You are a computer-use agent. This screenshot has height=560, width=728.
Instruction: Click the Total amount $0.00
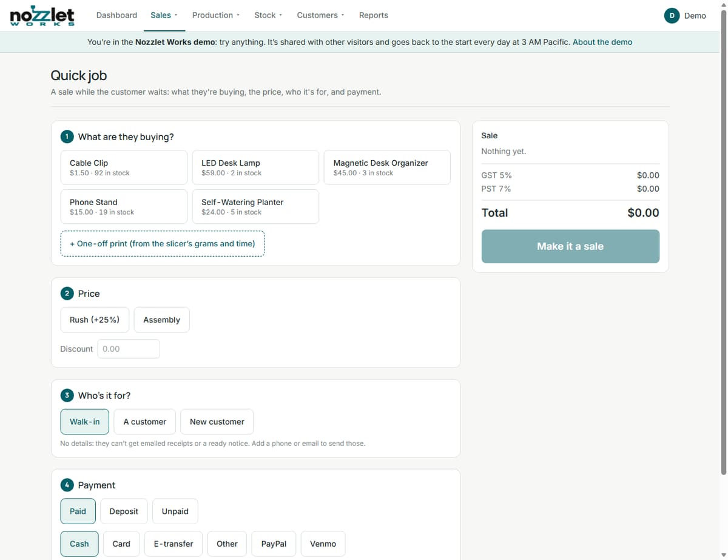coord(643,213)
